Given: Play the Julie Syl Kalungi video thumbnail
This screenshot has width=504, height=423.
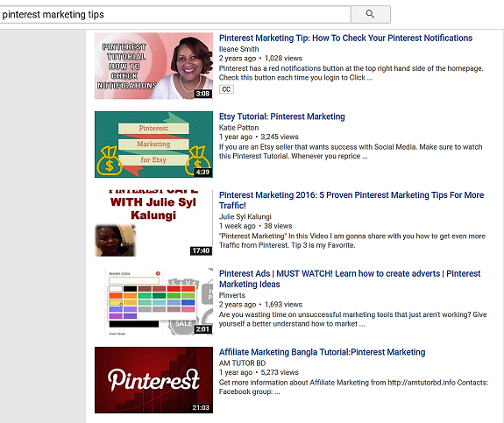Looking at the screenshot, I should pyautogui.click(x=153, y=223).
